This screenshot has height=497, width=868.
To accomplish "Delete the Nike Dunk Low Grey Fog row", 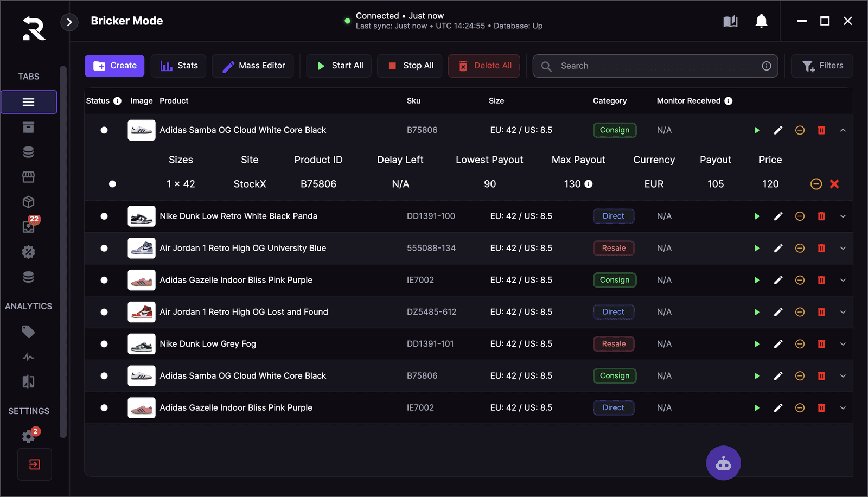I will click(821, 344).
